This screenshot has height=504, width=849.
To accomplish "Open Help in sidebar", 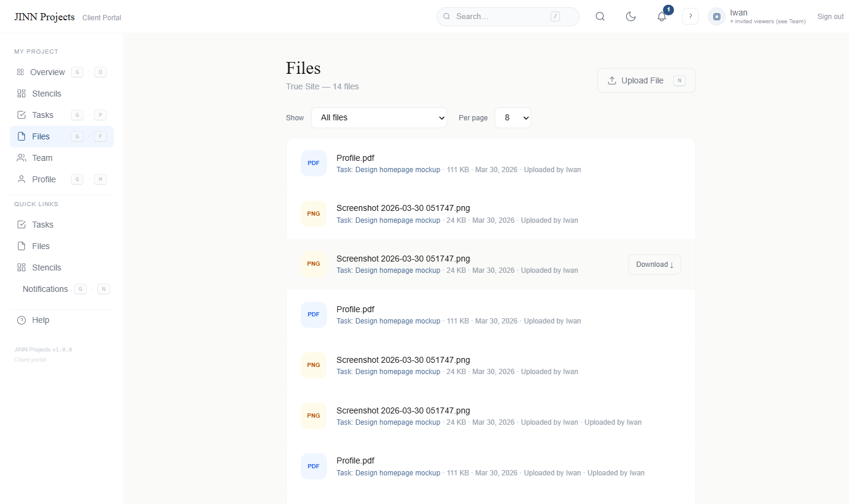I will pos(61,320).
